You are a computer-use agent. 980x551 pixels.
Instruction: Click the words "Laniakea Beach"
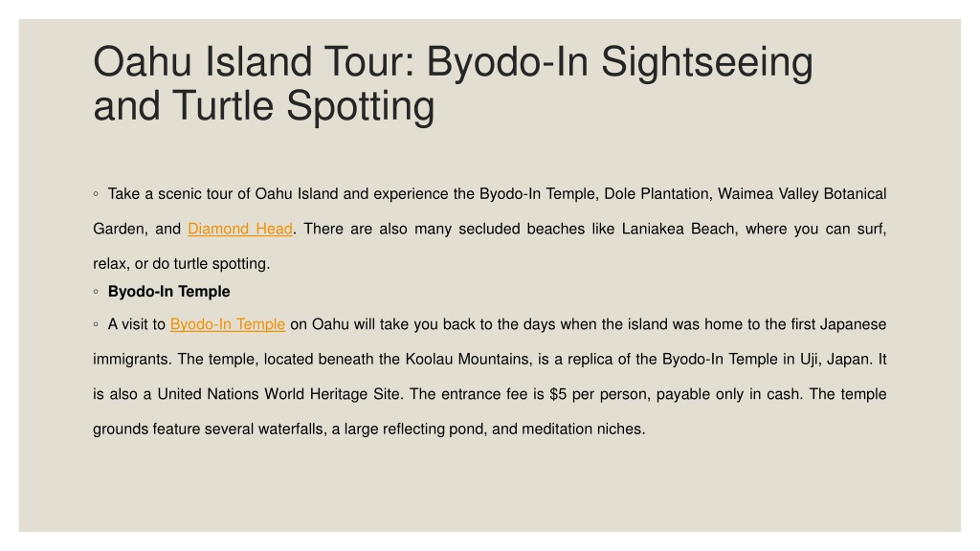point(679,230)
